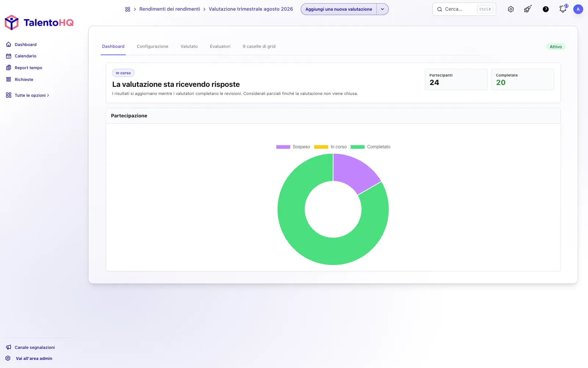Open Canale segnalazioni link

35,347
